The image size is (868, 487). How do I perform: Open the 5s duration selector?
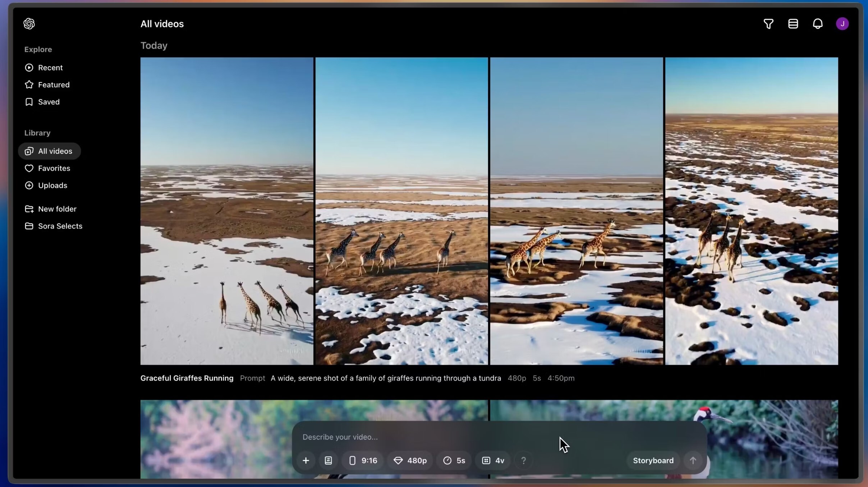(453, 460)
